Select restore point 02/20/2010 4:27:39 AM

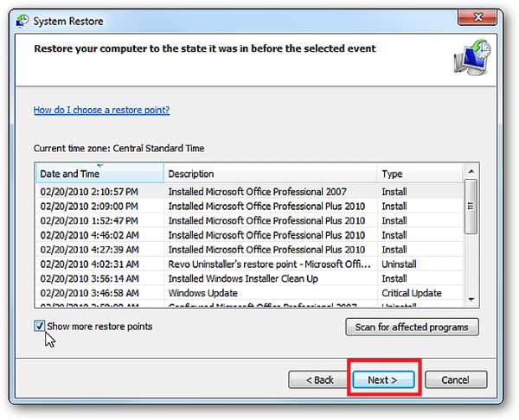tap(249, 250)
